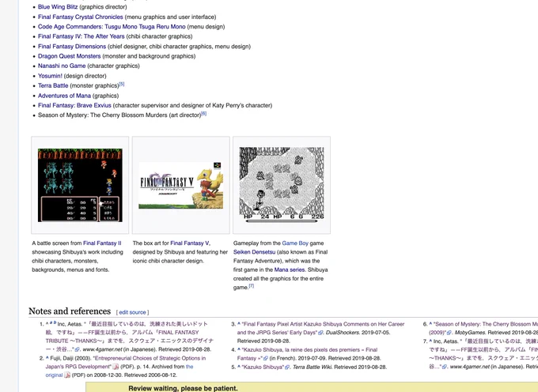Open French la reine des pixels reference
Image resolution: width=538 pixels, height=392 pixels.
[307, 354]
